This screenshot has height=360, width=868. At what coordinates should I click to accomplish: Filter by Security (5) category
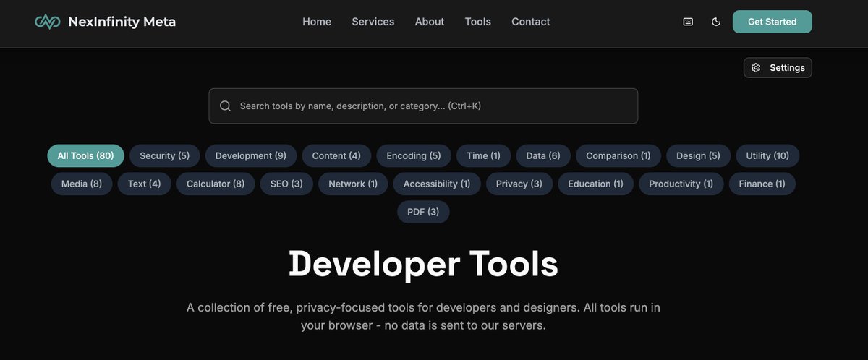pos(165,156)
